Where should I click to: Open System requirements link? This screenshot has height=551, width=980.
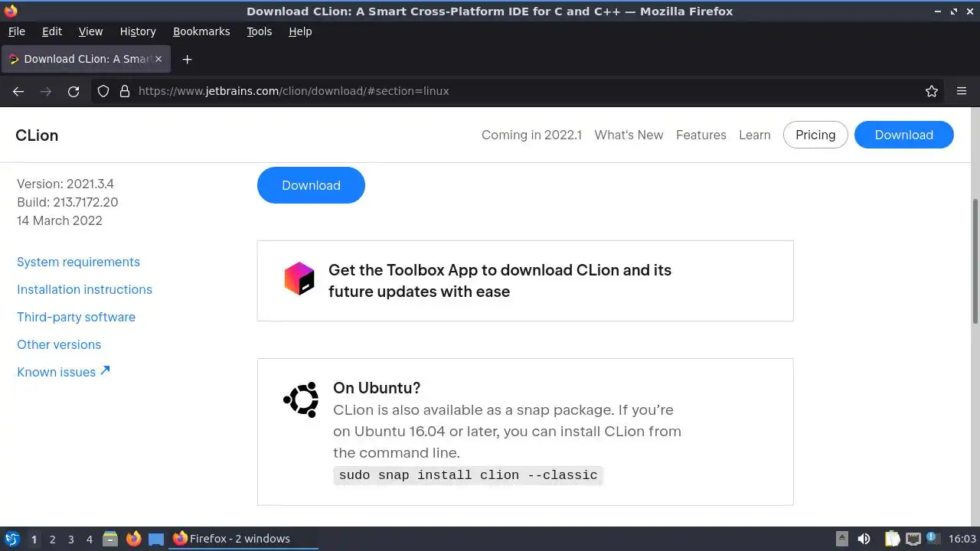point(78,262)
